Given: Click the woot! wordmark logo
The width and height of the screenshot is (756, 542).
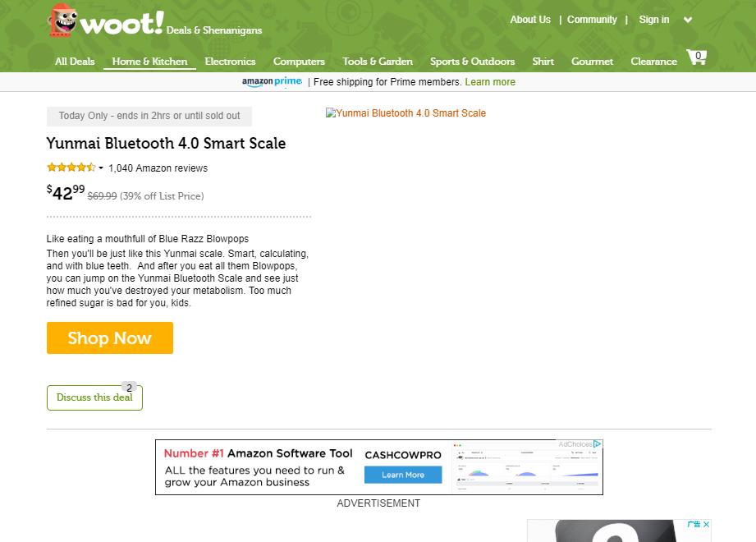Looking at the screenshot, I should (x=122, y=23).
